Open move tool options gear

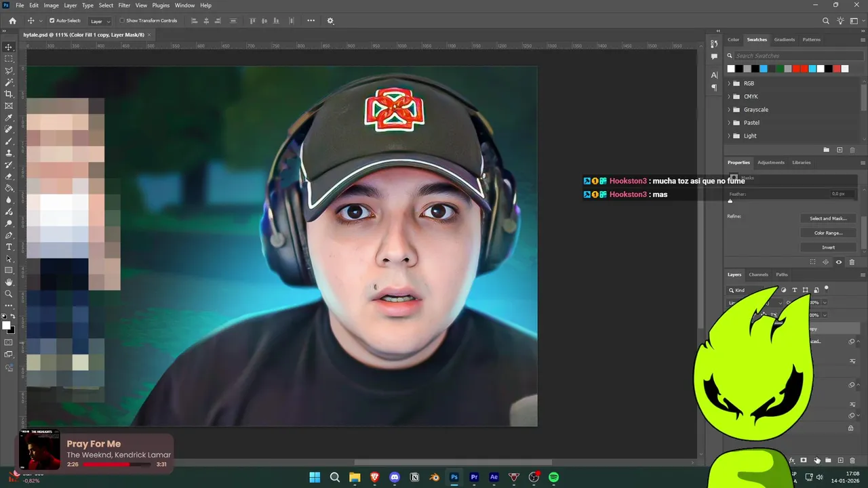(330, 21)
